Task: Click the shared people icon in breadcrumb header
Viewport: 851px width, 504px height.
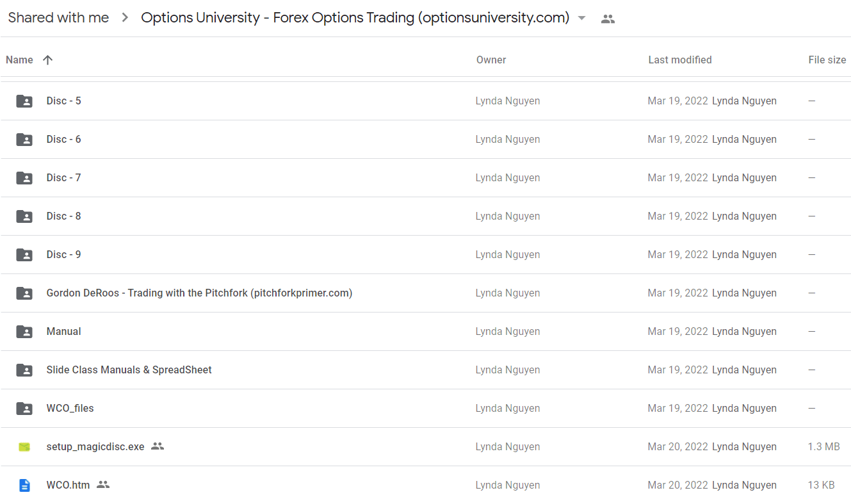Action: 608,19
